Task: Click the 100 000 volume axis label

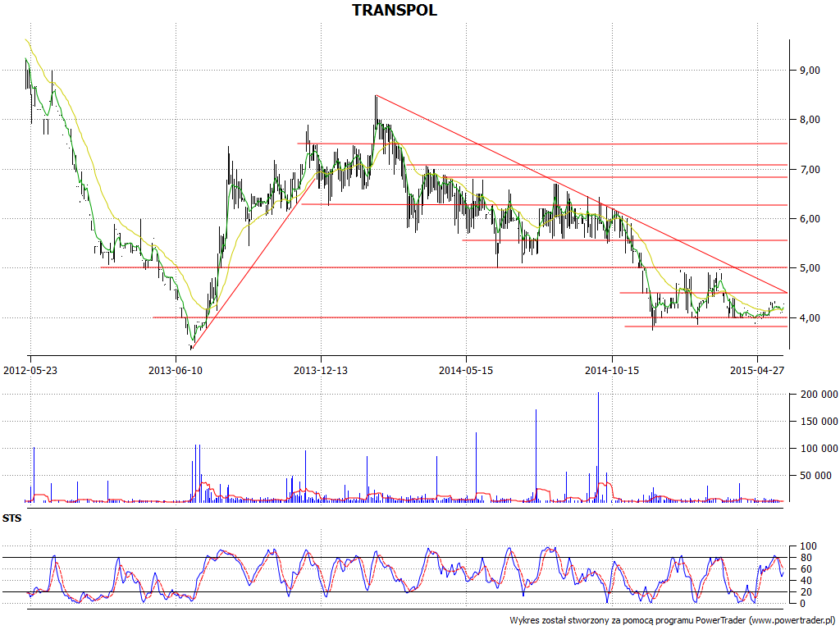Action: point(819,449)
